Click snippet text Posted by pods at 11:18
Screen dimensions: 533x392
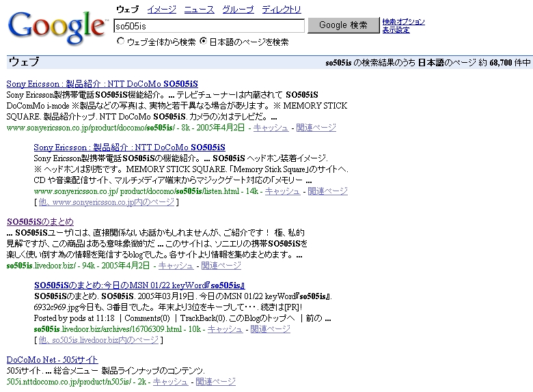click(x=74, y=318)
